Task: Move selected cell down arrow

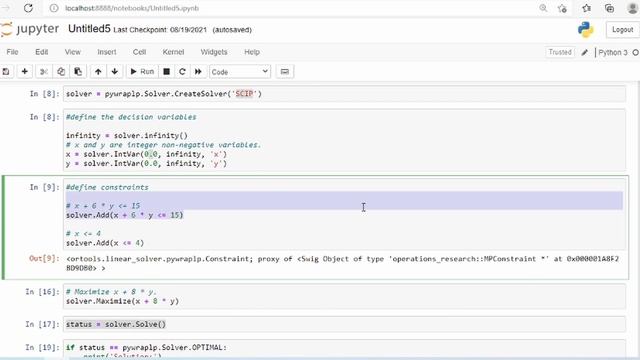Action: [x=115, y=72]
